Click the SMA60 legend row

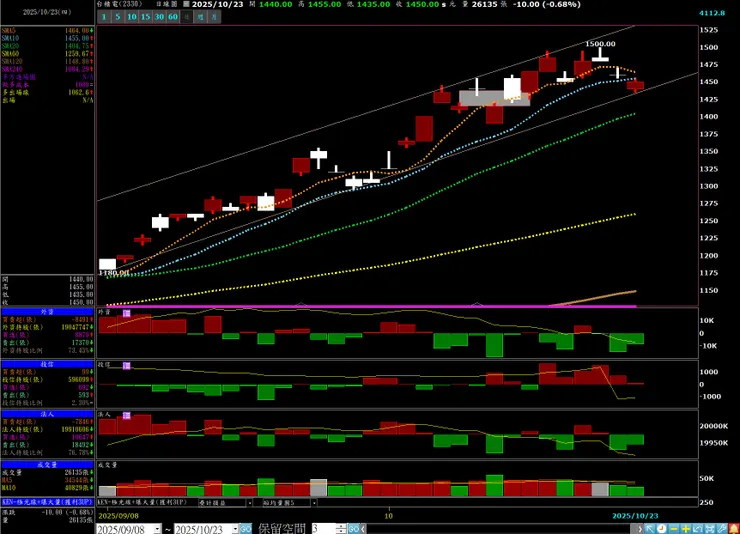[47, 54]
